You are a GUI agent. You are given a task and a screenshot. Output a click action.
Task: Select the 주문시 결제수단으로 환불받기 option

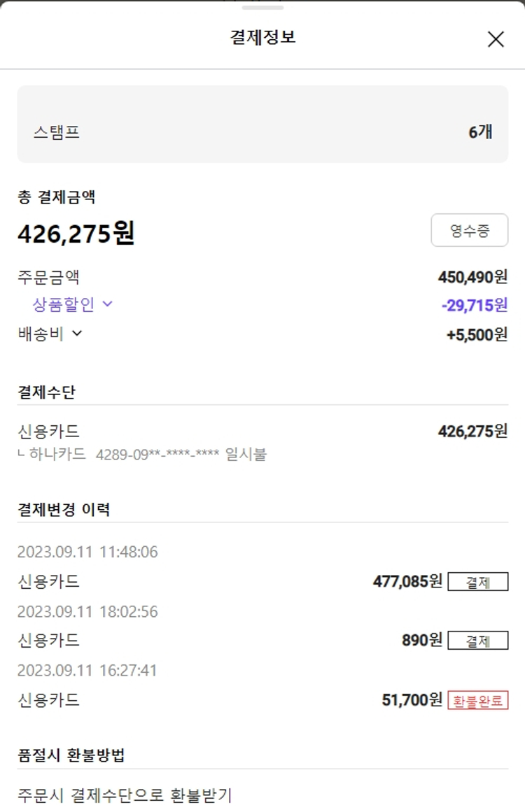tap(125, 795)
